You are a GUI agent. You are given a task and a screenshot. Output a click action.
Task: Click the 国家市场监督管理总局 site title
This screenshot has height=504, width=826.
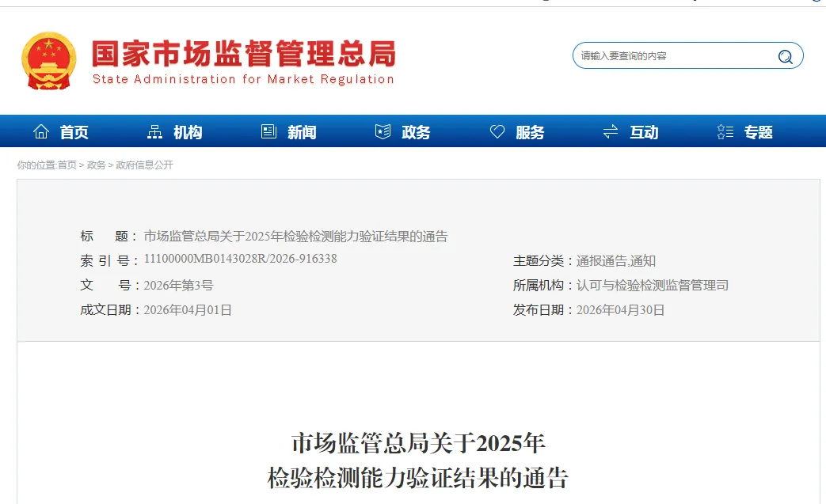(244, 54)
